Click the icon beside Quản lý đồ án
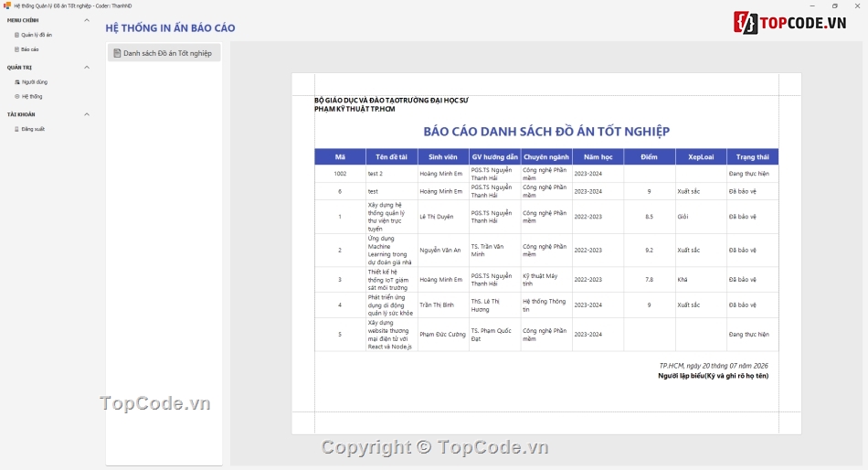868x470 pixels. 16,35
